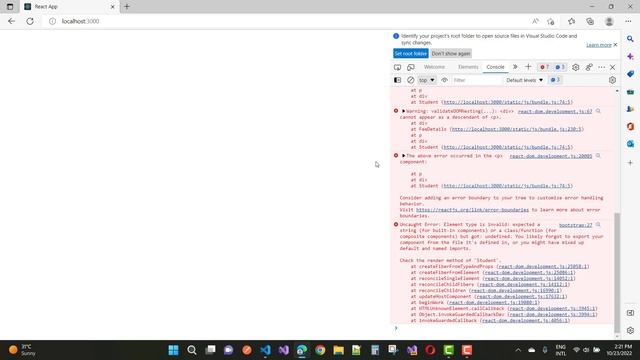Switch to the Welcome tab
Image resolution: width=640 pixels, height=360 pixels.
(434, 67)
